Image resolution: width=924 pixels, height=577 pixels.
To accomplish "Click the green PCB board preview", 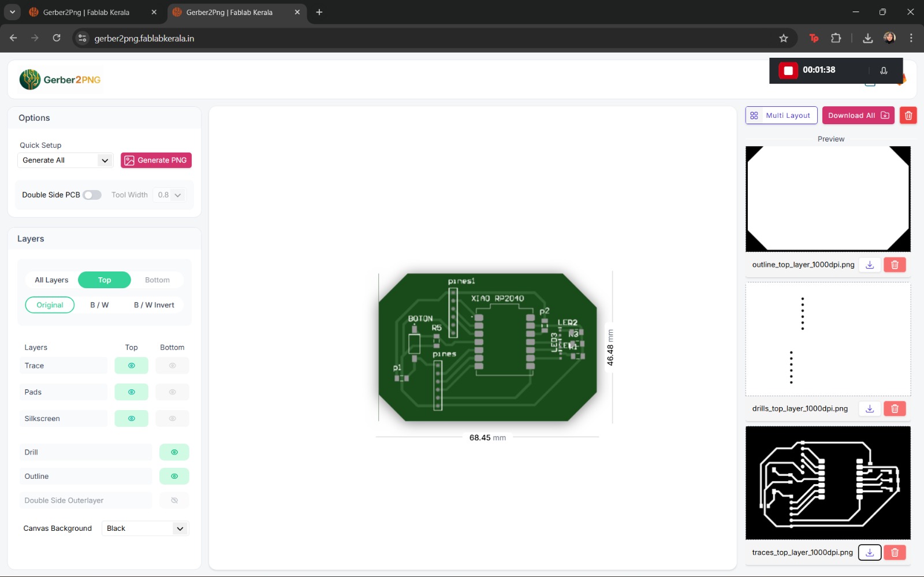I will [x=488, y=347].
